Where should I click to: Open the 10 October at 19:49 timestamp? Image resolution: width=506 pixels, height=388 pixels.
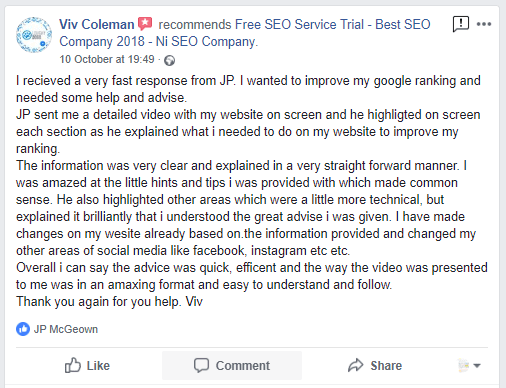107,59
